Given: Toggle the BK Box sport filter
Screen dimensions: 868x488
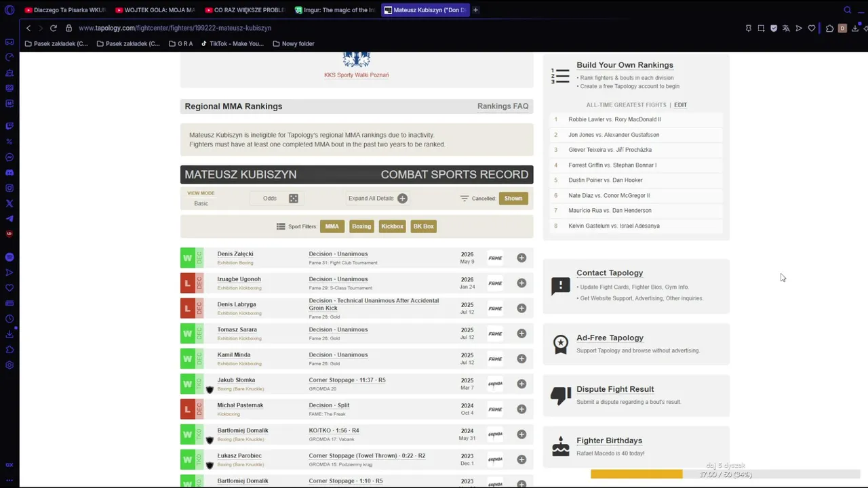Looking at the screenshot, I should (x=424, y=226).
